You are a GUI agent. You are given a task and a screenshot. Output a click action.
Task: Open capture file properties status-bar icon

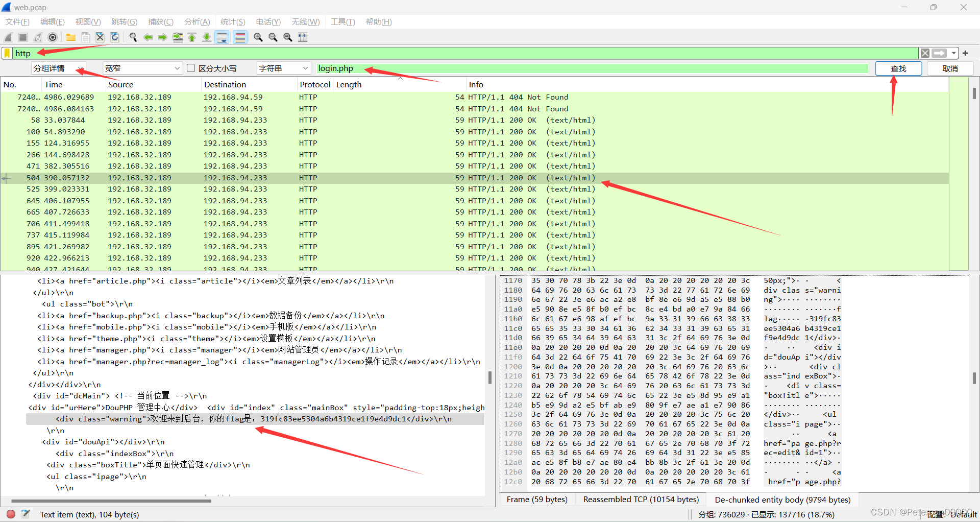[x=26, y=514]
